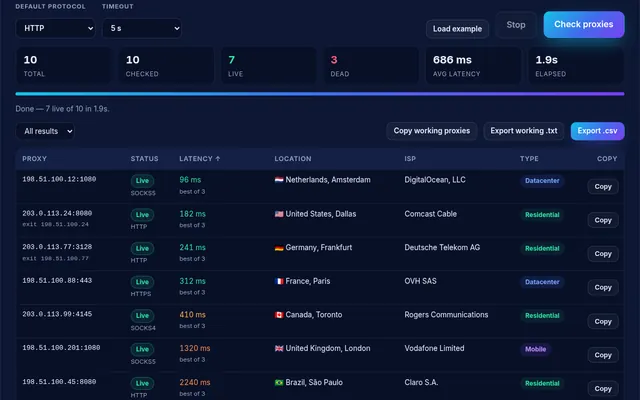This screenshot has height=400, width=640.
Task: Click the 1320 ms latency value
Action: click(195, 349)
